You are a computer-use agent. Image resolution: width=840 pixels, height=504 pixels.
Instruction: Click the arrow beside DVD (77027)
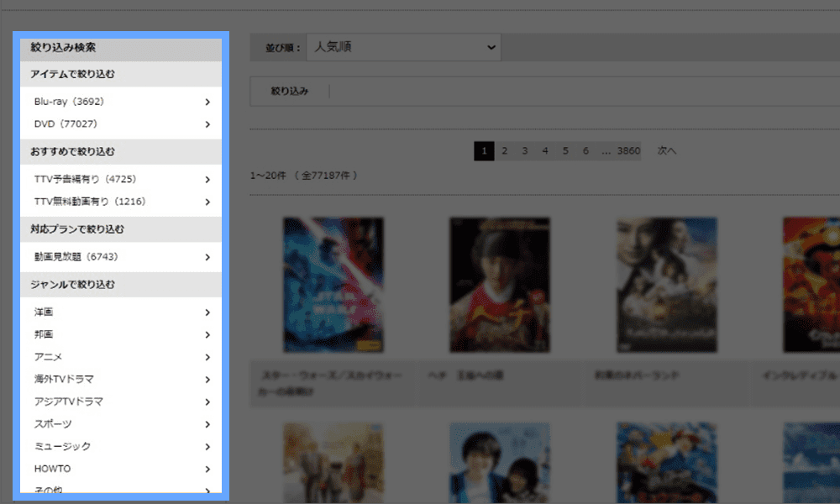[207, 124]
